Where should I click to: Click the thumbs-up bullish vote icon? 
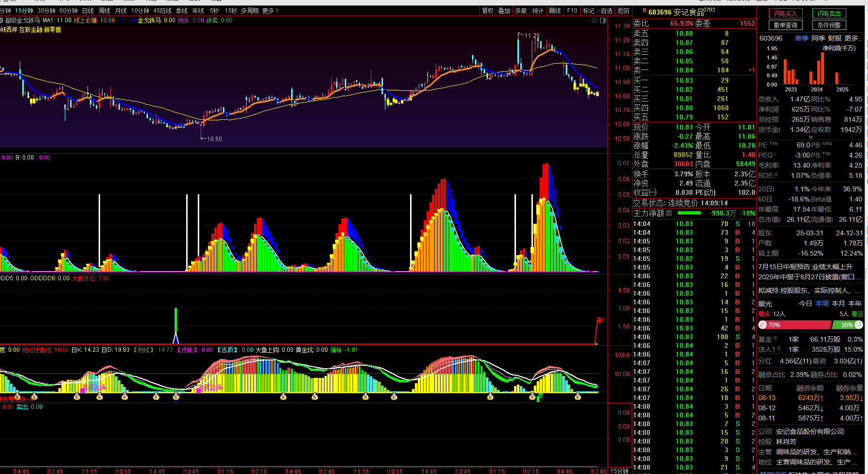point(763,325)
